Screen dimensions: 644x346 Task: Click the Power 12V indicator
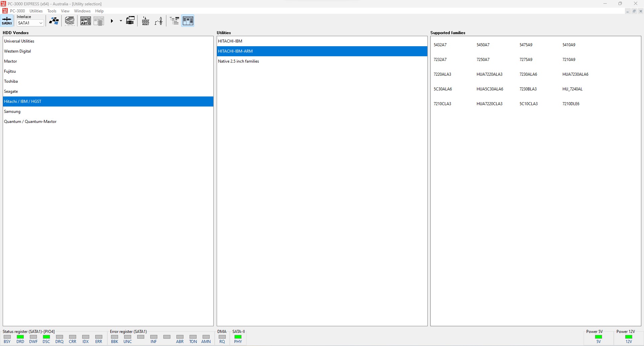pyautogui.click(x=629, y=337)
